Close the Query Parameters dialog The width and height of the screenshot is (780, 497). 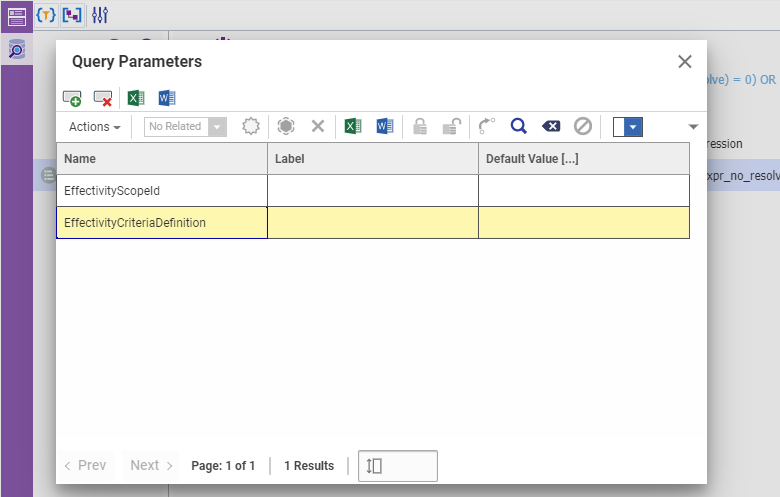(x=685, y=62)
